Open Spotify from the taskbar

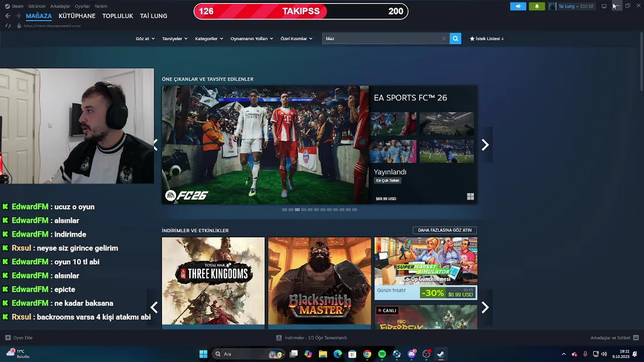point(382,354)
